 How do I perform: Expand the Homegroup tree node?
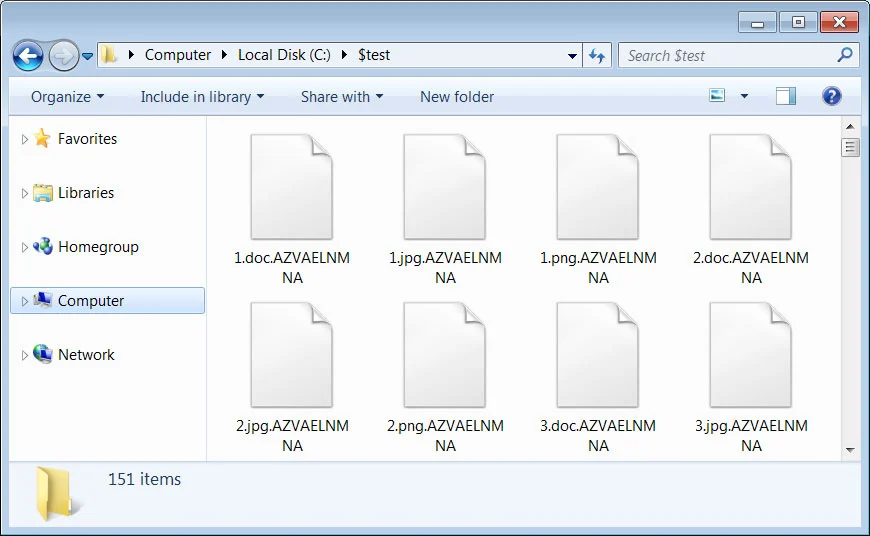(24, 247)
